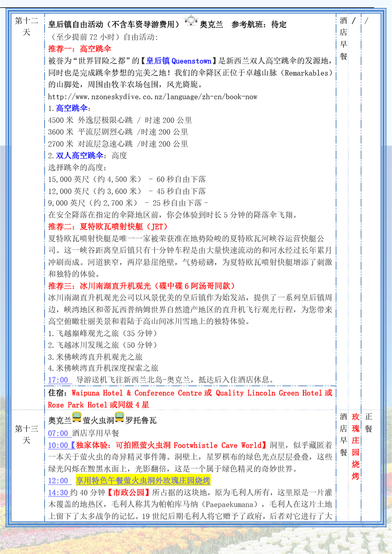Select the 推荐一：高空跳伞 heading
This screenshot has width=392, height=554.
(x=80, y=49)
